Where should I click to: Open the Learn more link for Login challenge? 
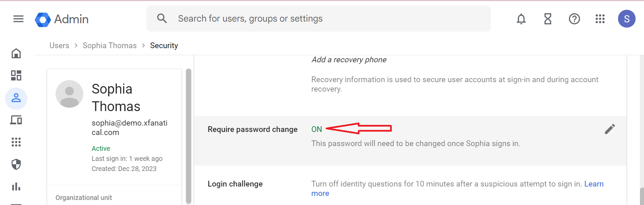594,184
